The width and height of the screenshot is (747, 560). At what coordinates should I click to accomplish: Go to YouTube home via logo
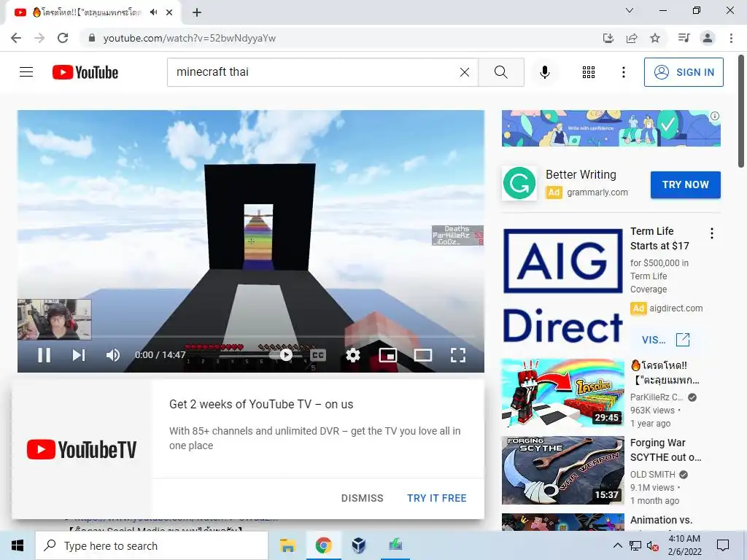[x=85, y=72]
